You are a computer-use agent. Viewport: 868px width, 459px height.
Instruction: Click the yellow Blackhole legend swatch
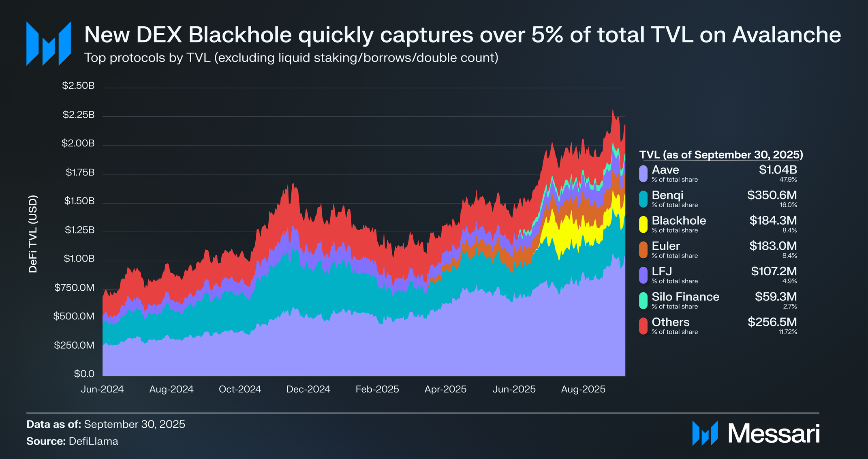[x=643, y=225]
